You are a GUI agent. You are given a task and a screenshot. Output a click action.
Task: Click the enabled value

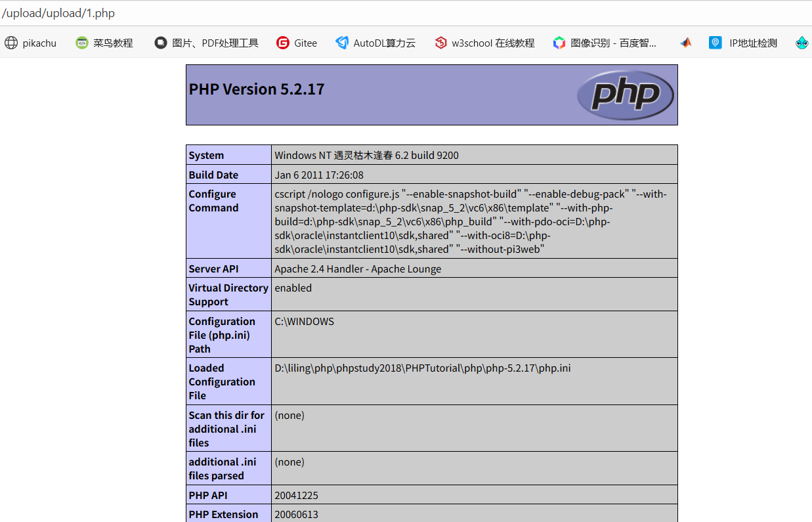tap(293, 288)
